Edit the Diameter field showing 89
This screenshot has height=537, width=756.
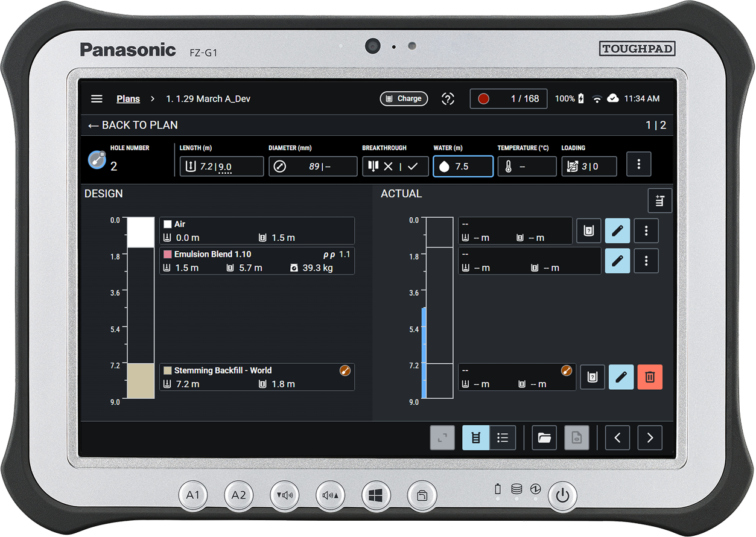click(313, 167)
